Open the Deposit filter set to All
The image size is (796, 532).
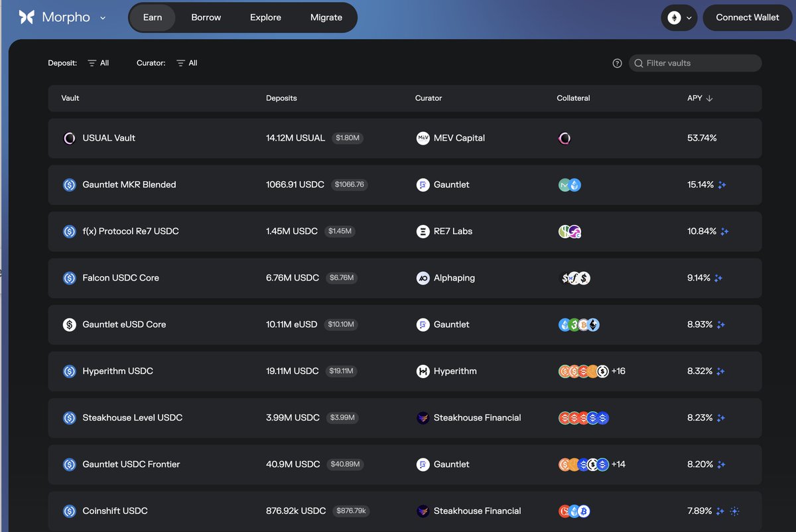click(x=98, y=63)
